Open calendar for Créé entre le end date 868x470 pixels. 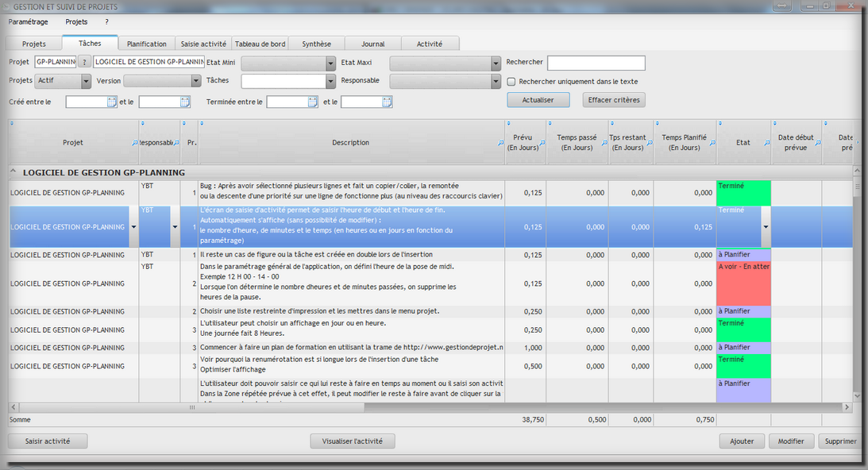pyautogui.click(x=185, y=102)
